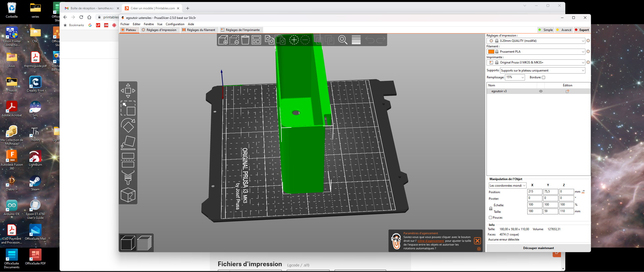The image size is (644, 272).
Task: Click the Delete all trash icon
Action: click(x=245, y=40)
